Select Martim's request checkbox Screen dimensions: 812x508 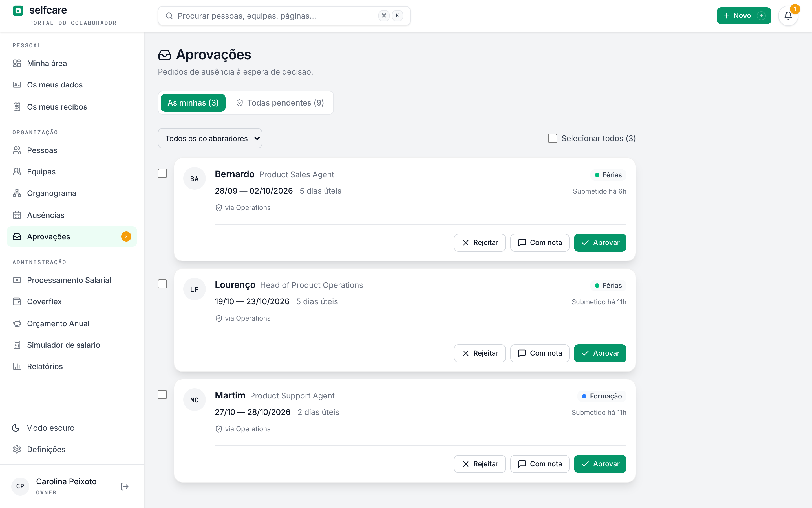pos(162,395)
